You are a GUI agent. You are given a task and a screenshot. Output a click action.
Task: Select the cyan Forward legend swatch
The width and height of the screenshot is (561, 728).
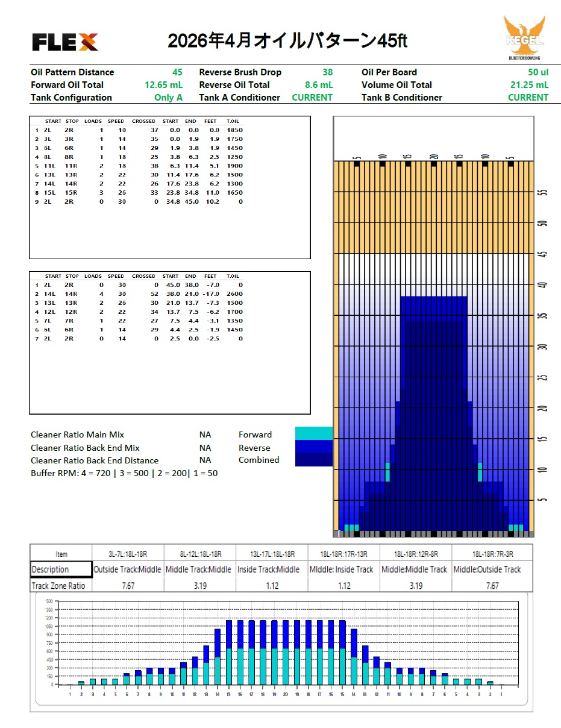pos(313,434)
